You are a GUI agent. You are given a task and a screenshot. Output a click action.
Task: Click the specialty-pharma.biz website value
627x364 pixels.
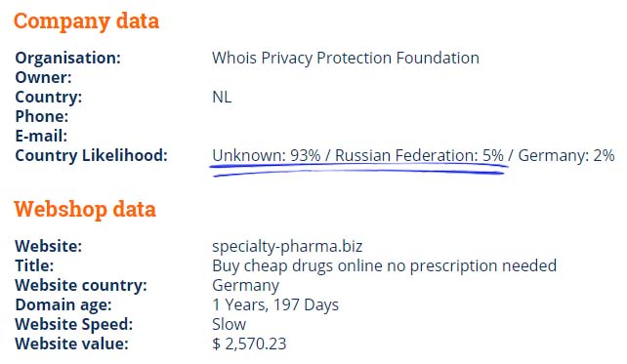pyautogui.click(x=287, y=246)
